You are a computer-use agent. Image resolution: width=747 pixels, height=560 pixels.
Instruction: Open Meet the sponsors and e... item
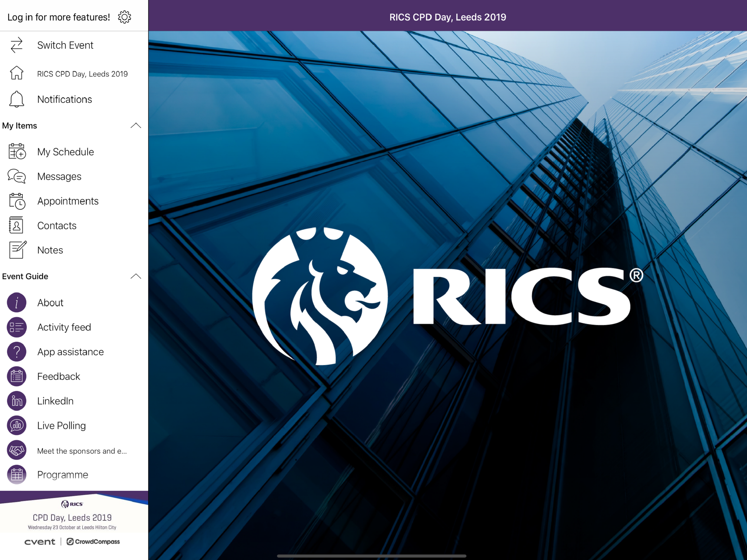pyautogui.click(x=74, y=450)
